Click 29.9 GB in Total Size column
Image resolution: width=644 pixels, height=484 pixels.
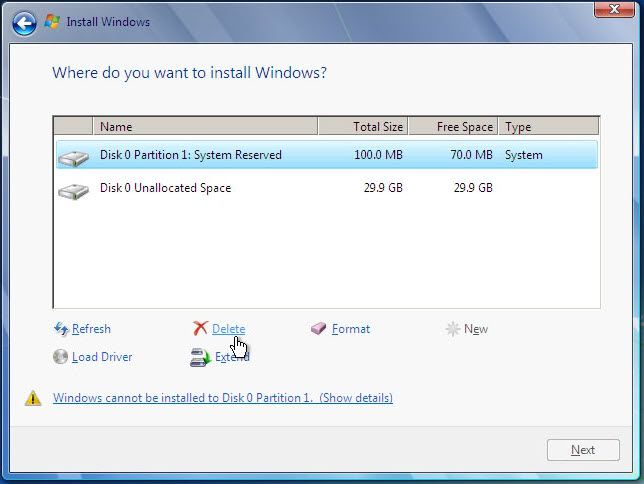(383, 188)
